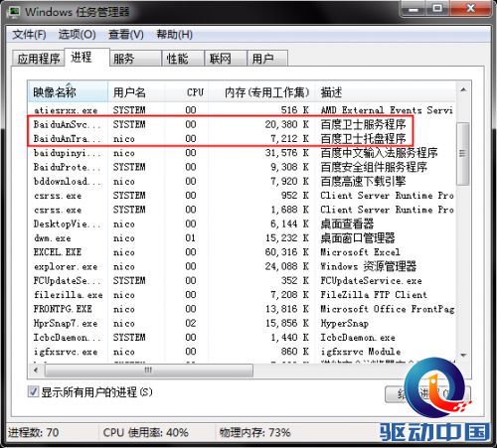Select the FRONTPG.EXE process row
497x448 pixels.
[x=242, y=309]
